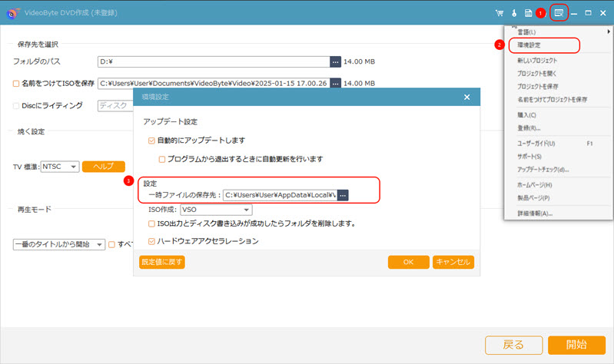Select サポート(S) menu item
The width and height of the screenshot is (614, 364).
(529, 156)
